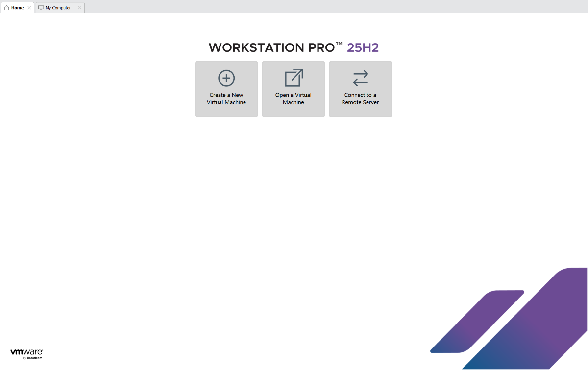The height and width of the screenshot is (370, 588).
Task: Click the thin separator line above the title
Action: pyautogui.click(x=293, y=29)
